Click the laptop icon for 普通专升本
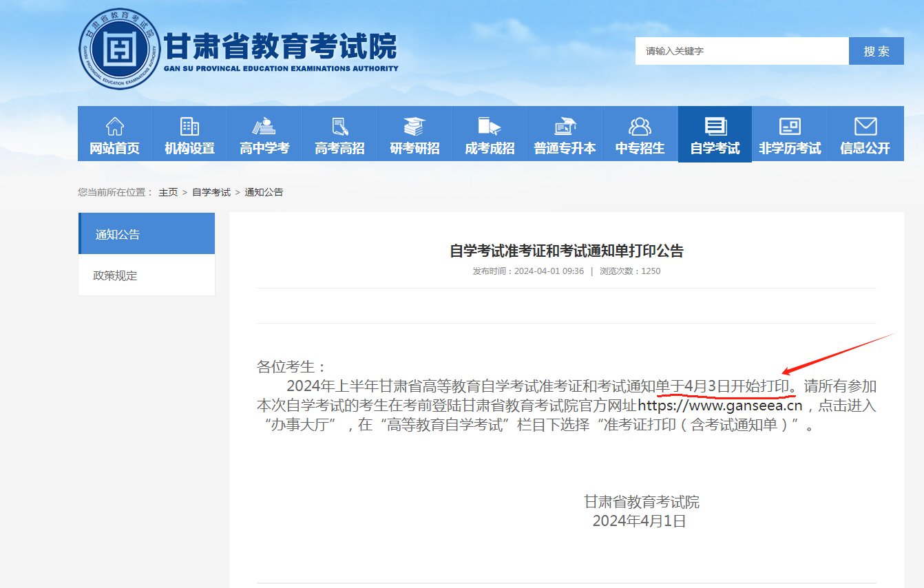The height and width of the screenshot is (588, 924). click(565, 127)
